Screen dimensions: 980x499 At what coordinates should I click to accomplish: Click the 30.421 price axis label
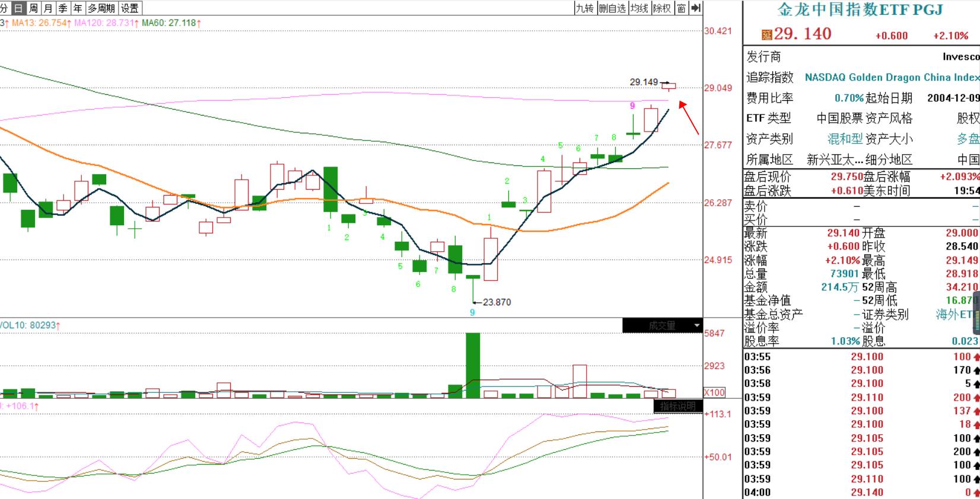coord(718,31)
